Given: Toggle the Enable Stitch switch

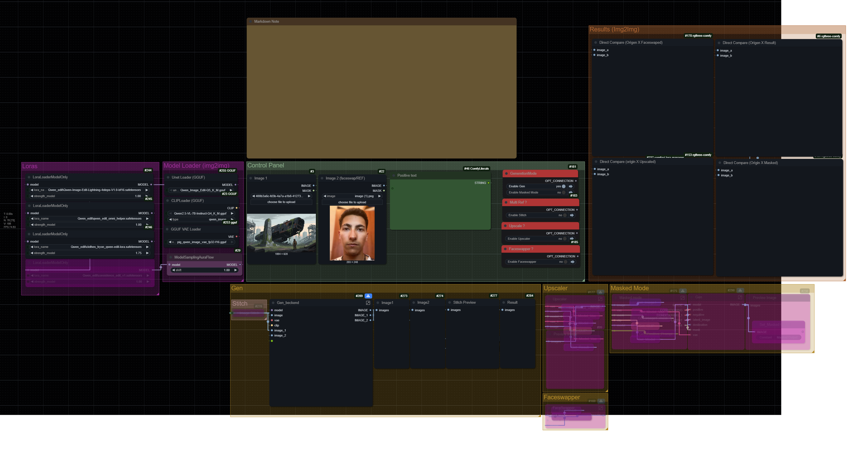Looking at the screenshot, I should [565, 215].
